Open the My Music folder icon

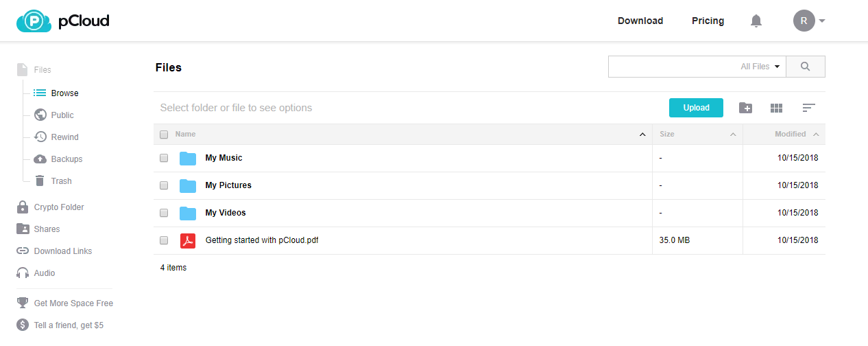(188, 158)
